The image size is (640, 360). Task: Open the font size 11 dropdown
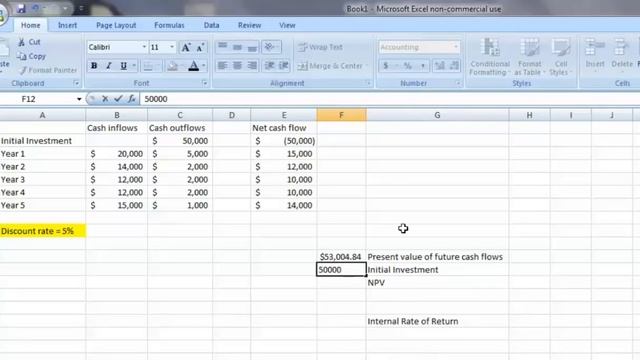point(172,47)
